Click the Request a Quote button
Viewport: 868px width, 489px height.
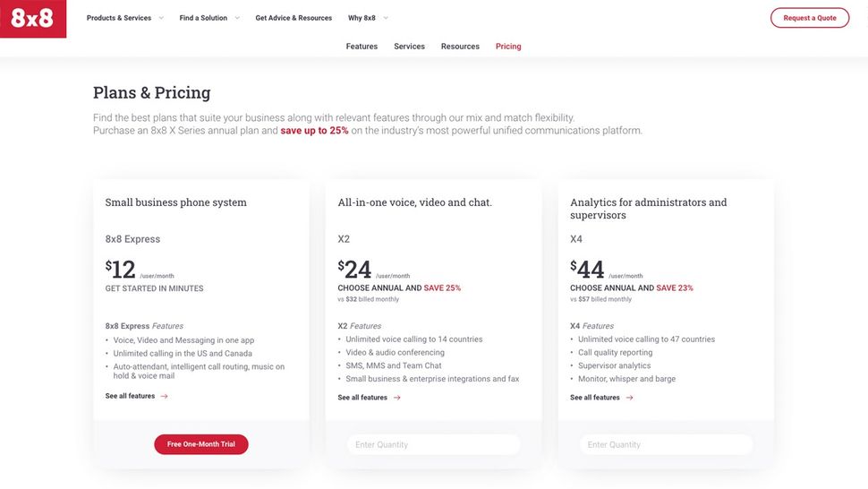[x=809, y=18]
